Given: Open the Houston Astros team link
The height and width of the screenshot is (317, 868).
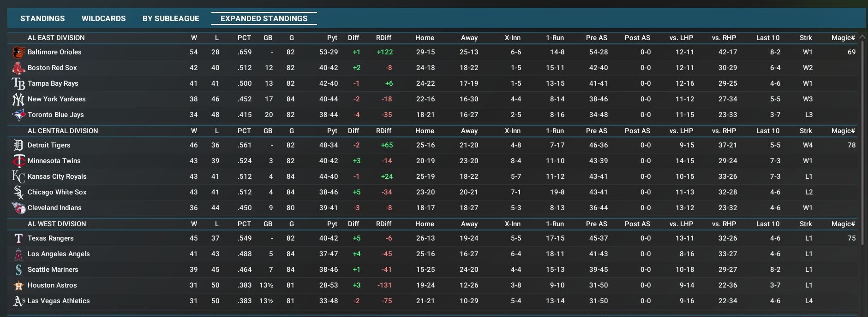Looking at the screenshot, I should 52,285.
